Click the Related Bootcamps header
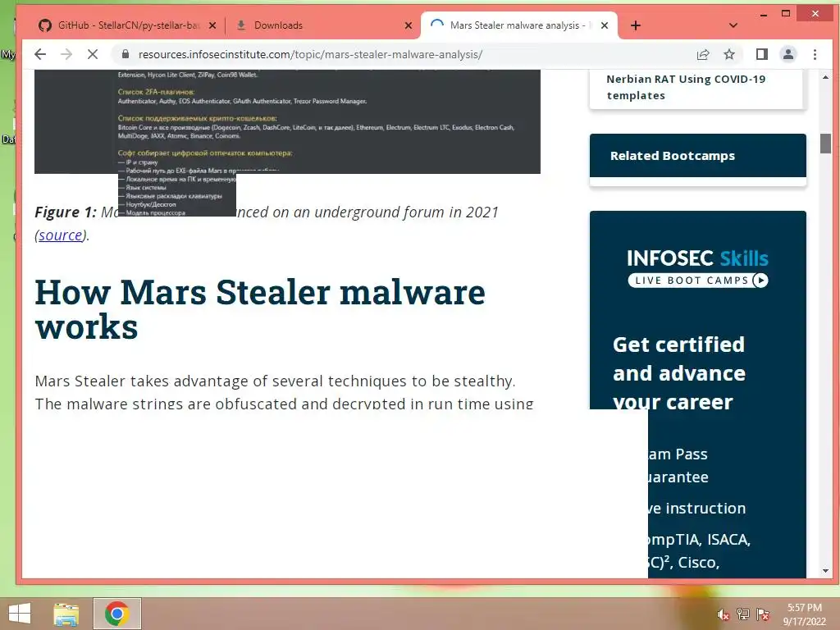Image resolution: width=840 pixels, height=630 pixels. [x=697, y=155]
